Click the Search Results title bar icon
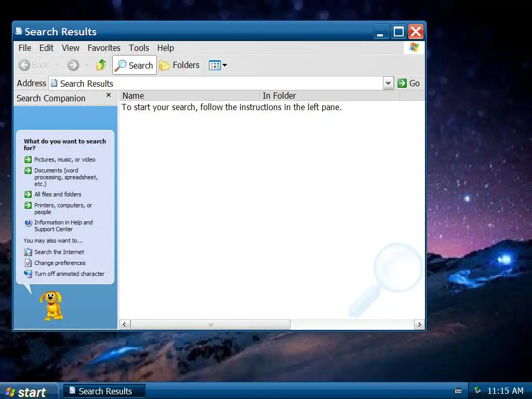Image resolution: width=532 pixels, height=399 pixels. [x=19, y=31]
